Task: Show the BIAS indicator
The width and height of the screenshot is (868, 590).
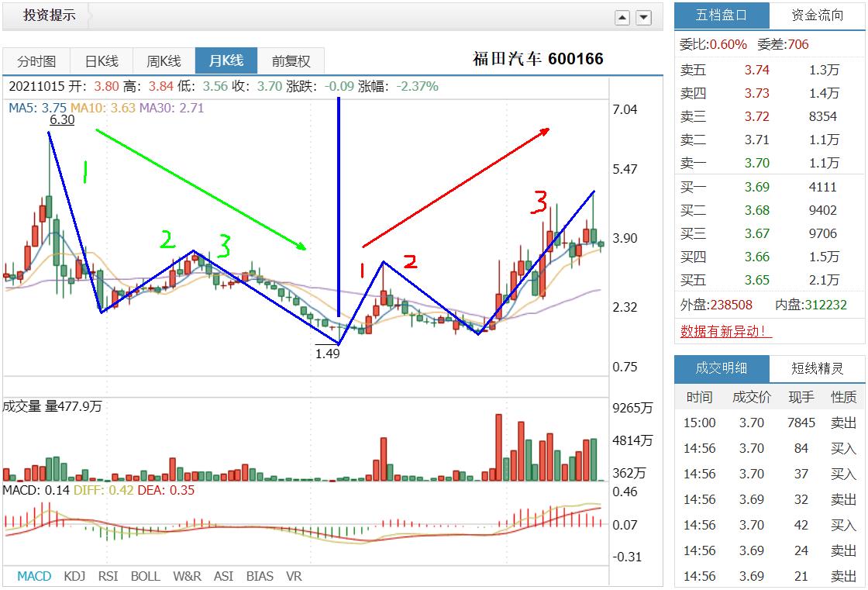Action: (260, 576)
